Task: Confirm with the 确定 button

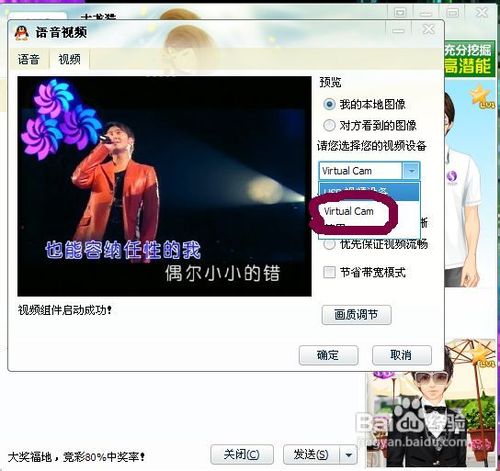Action: click(x=328, y=355)
